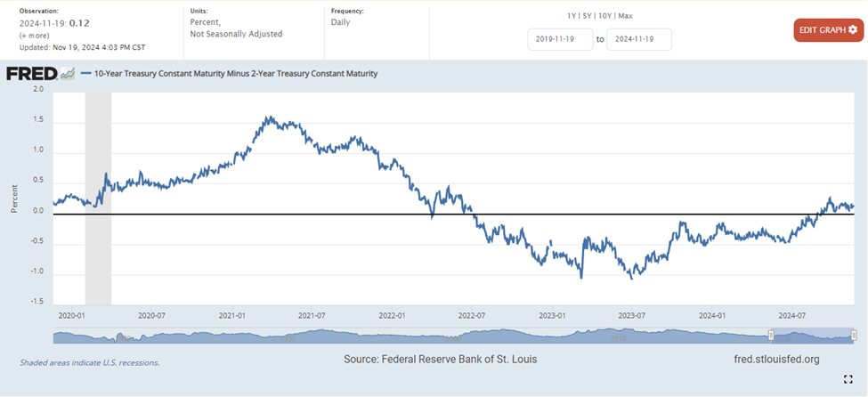Click the 10-Year Minus 2-Year series title
868x397 pixels.
click(x=236, y=74)
